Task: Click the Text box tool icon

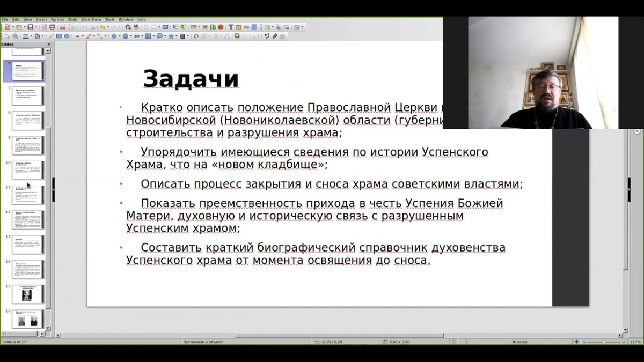Action: pos(231,27)
